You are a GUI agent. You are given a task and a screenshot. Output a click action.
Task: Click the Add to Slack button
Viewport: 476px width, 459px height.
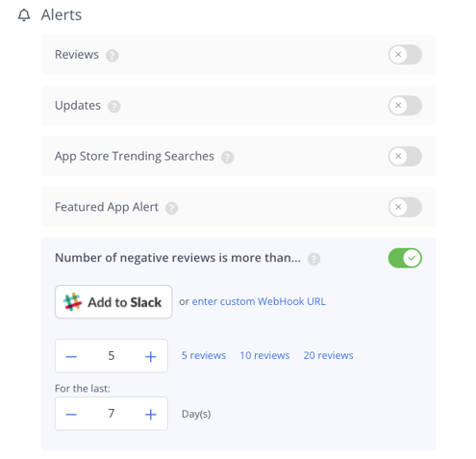tap(113, 302)
